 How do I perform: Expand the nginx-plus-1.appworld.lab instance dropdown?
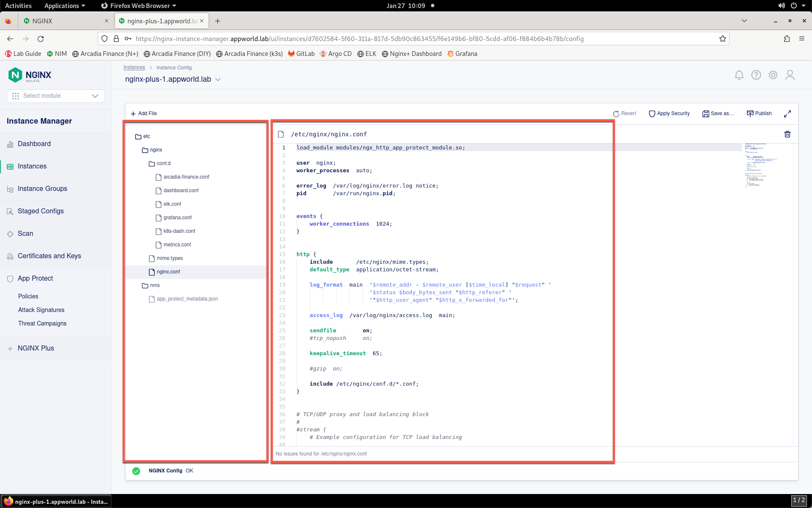point(218,80)
